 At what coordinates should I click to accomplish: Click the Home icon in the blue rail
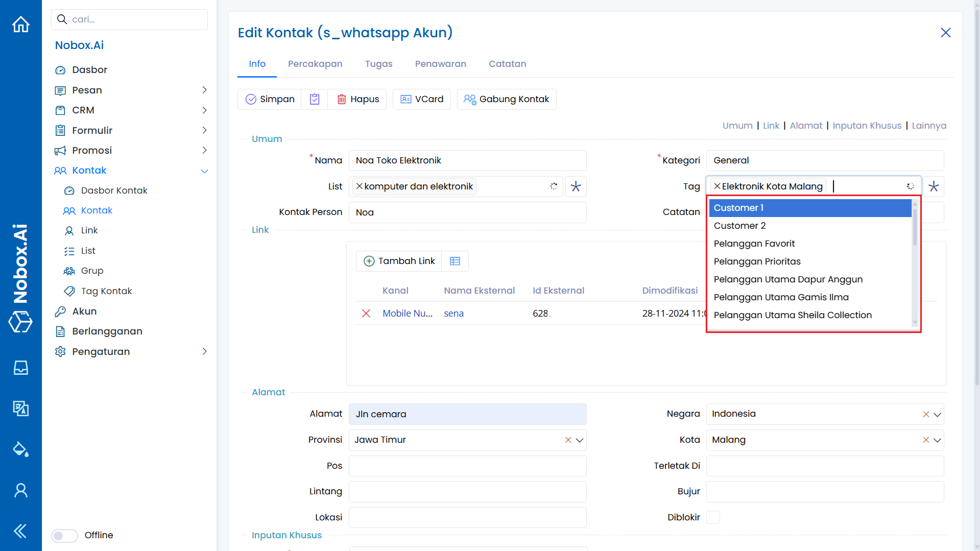click(20, 24)
